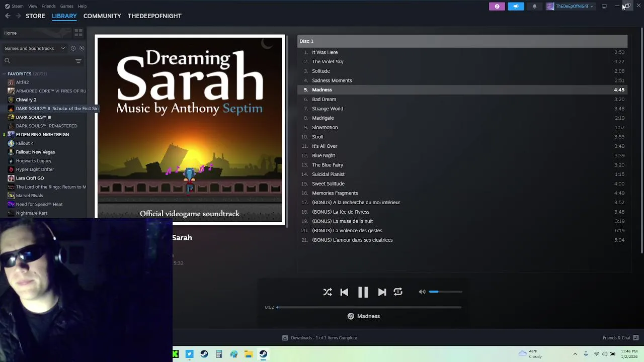Select Chivalry 2 in the library
The height and width of the screenshot is (362, 644).
[x=26, y=100]
